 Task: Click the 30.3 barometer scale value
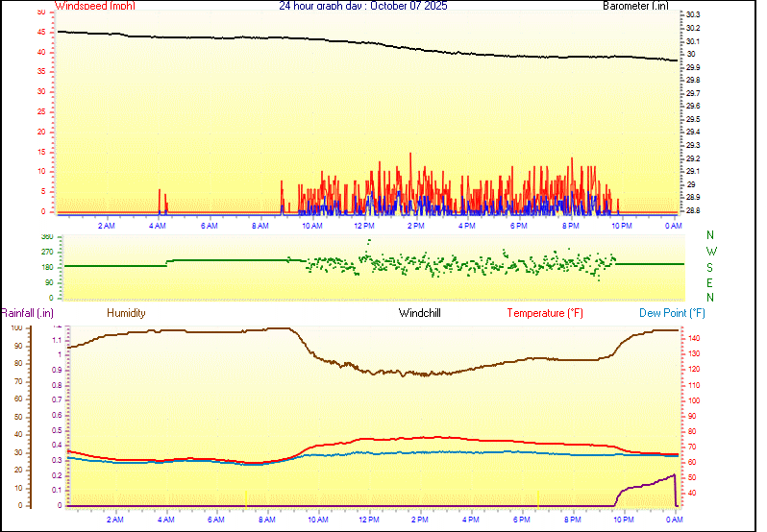point(692,15)
